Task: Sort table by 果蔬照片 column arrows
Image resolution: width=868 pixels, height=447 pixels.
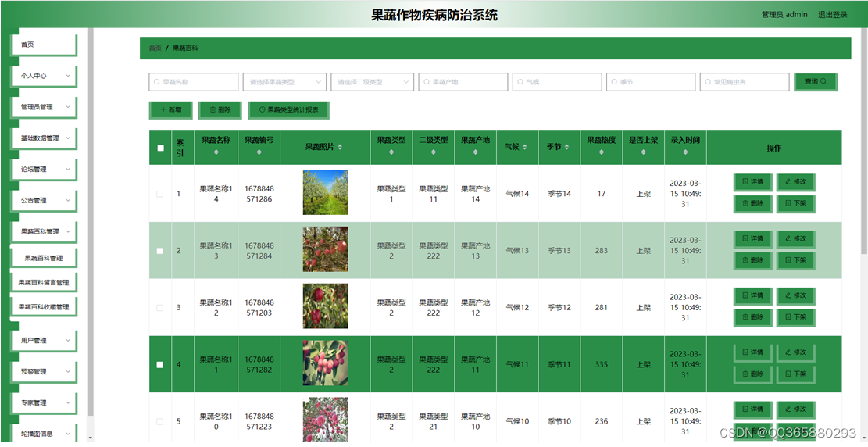Action: (x=340, y=148)
